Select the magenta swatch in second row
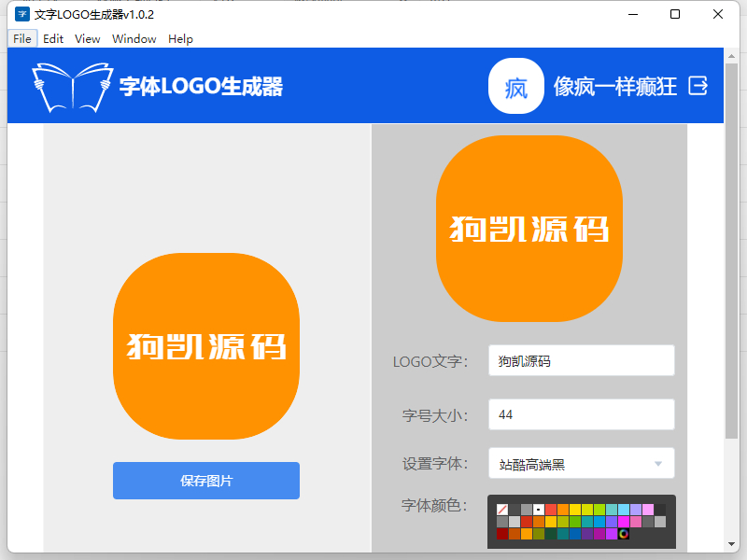Image resolution: width=747 pixels, height=560 pixels. click(x=624, y=522)
